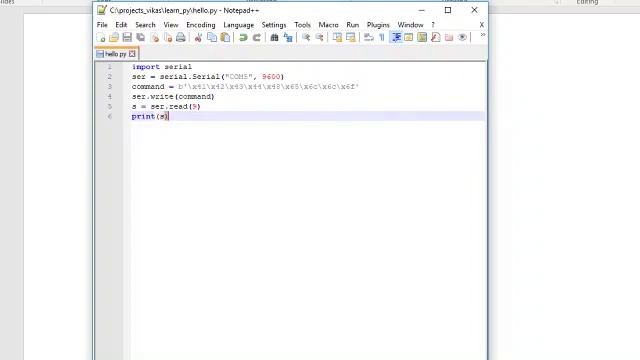640x360 pixels.
Task: Open the Search menu
Action: (145, 25)
